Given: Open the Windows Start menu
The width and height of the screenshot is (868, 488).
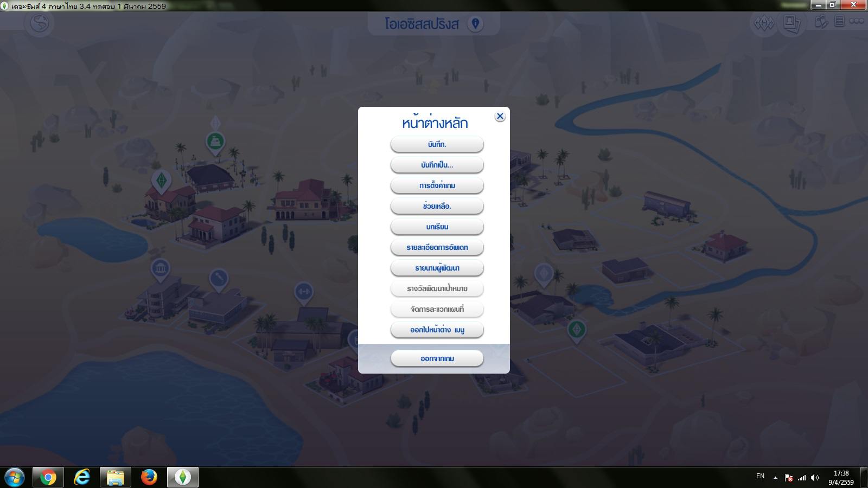Looking at the screenshot, I should tap(15, 477).
